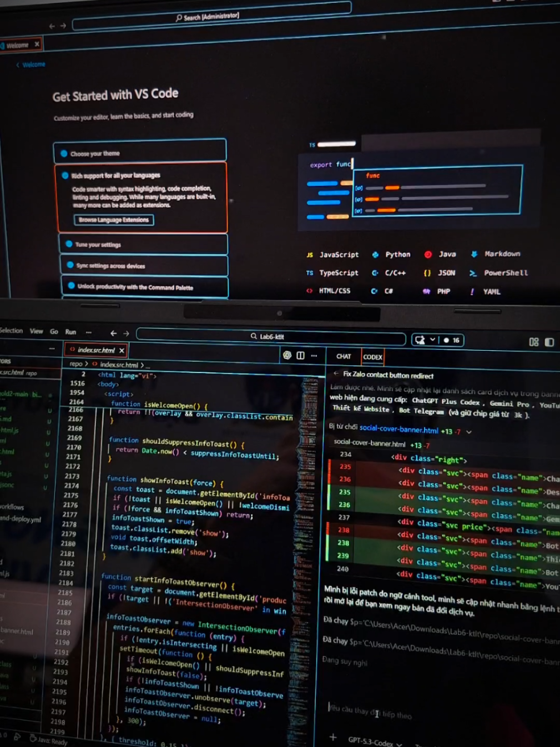Image resolution: width=560 pixels, height=747 pixels.
Task: Click PHP language entry in Welcome preview
Action: pyautogui.click(x=436, y=291)
